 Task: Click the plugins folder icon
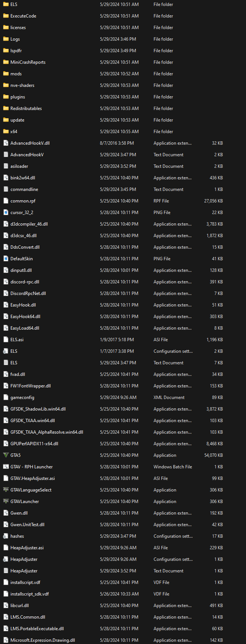pyautogui.click(x=6, y=97)
